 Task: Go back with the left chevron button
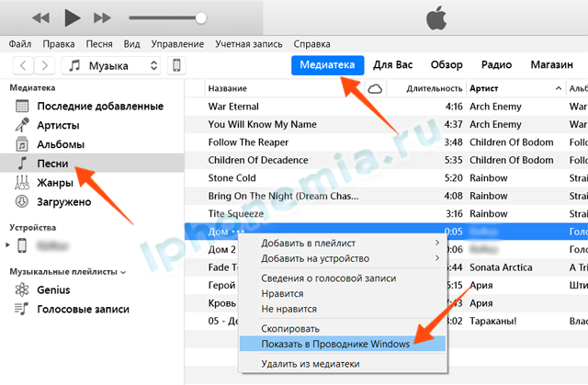pyautogui.click(x=23, y=65)
